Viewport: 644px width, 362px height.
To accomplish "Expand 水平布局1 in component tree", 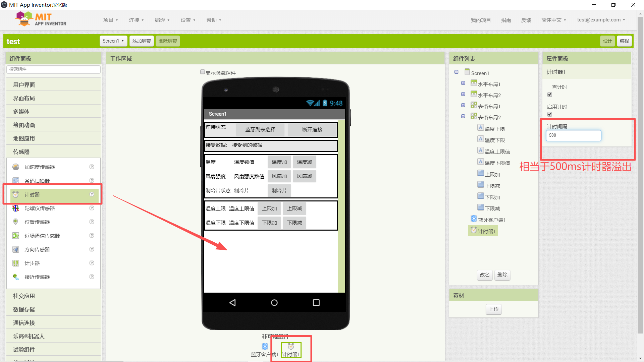I will pos(463,83).
